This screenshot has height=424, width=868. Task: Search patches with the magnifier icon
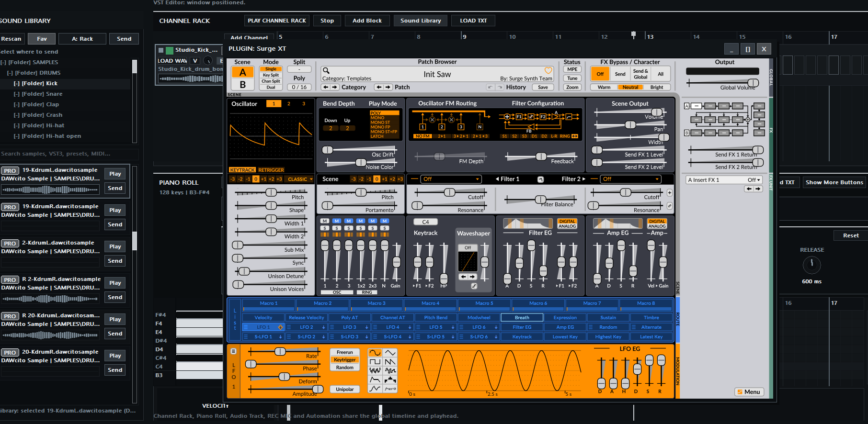[x=326, y=70]
